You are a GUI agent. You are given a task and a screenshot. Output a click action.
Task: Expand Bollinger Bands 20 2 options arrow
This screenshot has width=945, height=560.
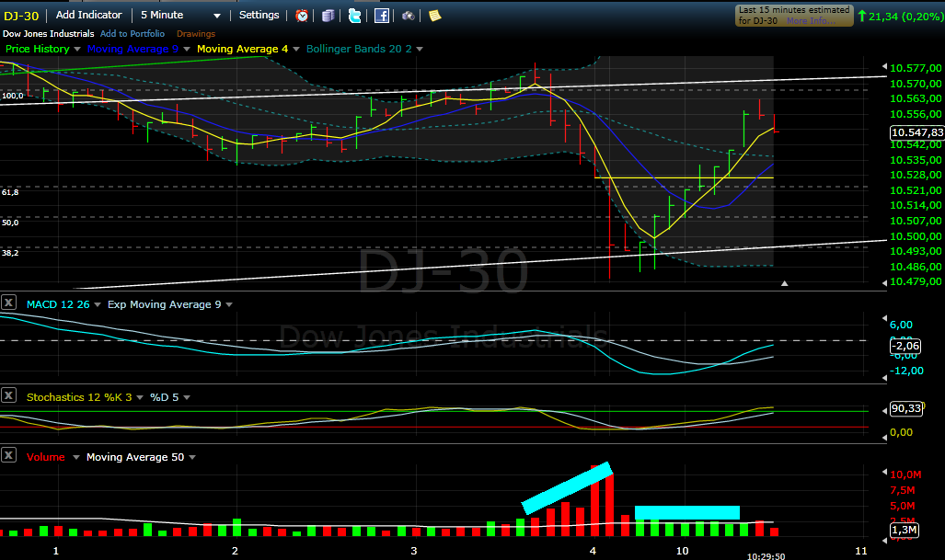click(x=420, y=50)
